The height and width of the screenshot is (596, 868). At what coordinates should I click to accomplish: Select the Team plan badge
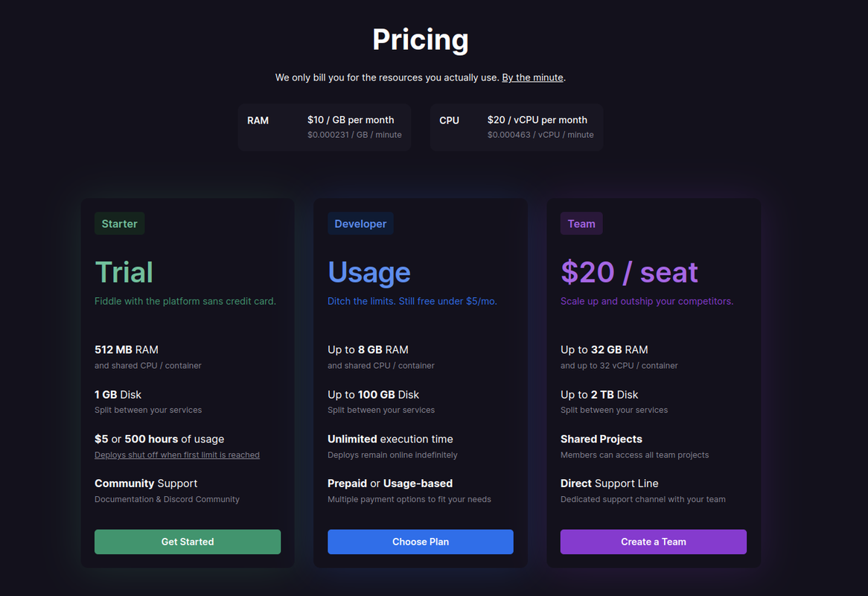[581, 223]
